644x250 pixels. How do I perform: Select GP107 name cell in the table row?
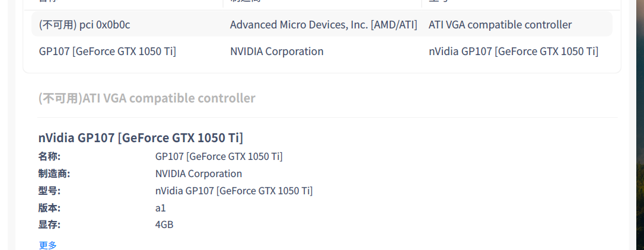pos(107,52)
